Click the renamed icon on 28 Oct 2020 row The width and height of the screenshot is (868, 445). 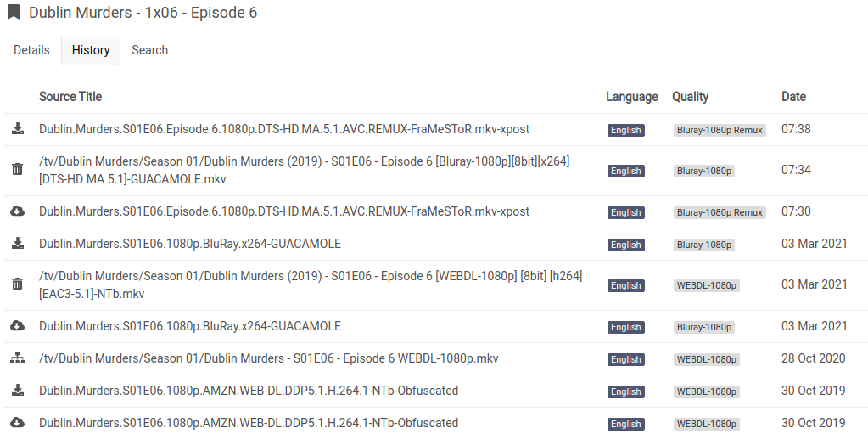[x=17, y=358]
